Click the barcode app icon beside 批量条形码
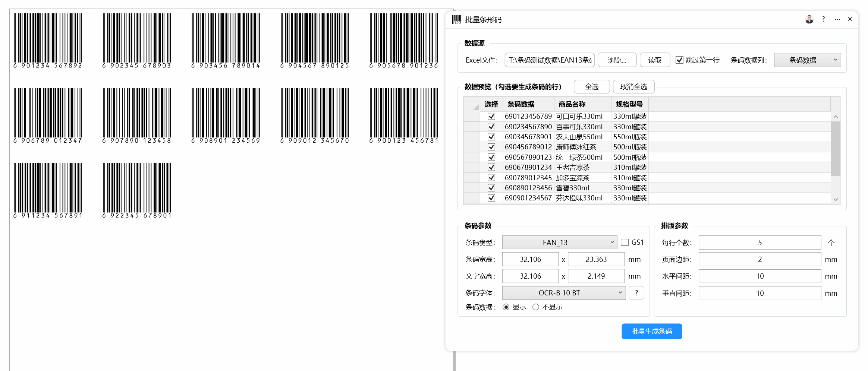Screen dimensions: 868x371 click(x=457, y=20)
